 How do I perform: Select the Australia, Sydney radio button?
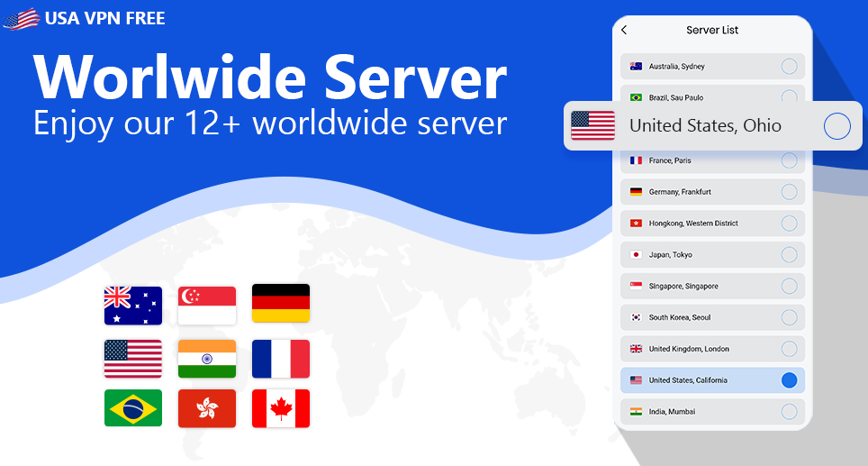click(x=789, y=67)
